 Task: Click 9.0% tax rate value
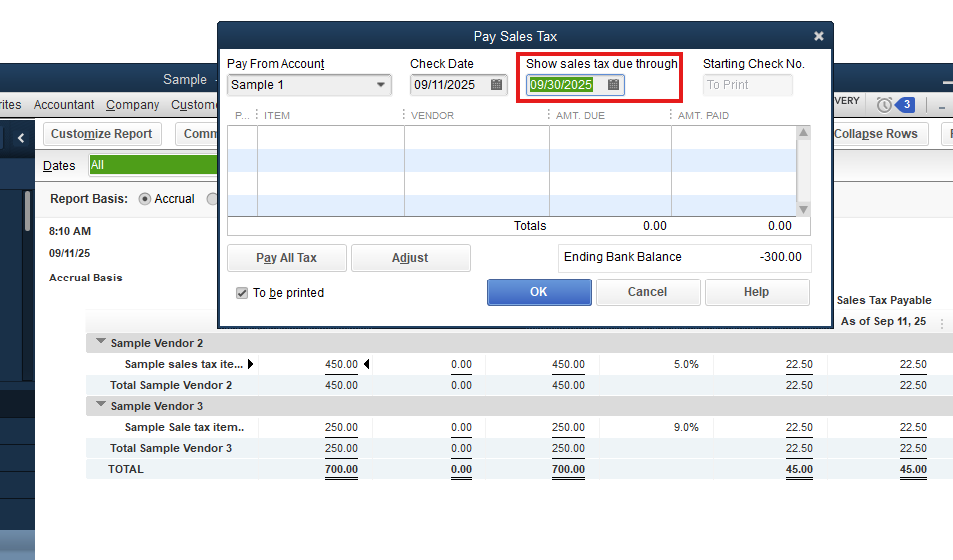686,427
